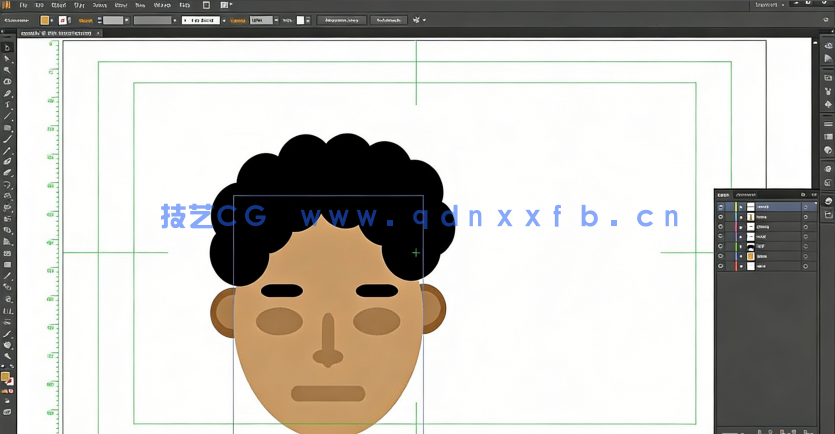This screenshot has width=835, height=434.
Task: Select the Direct Selection tool
Action: click(x=7, y=59)
